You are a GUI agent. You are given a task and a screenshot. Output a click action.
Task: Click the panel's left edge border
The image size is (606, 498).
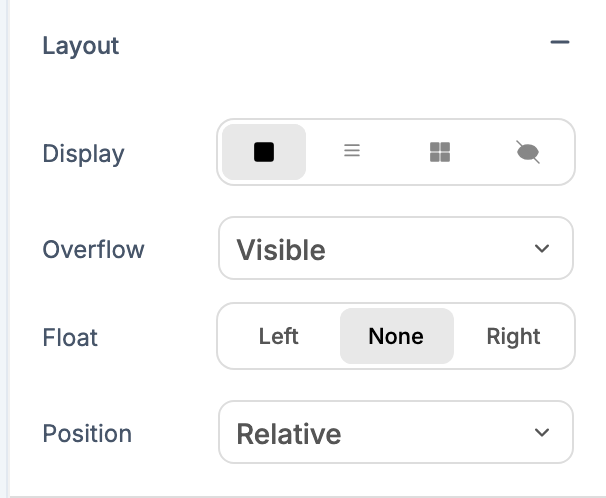point(5,249)
